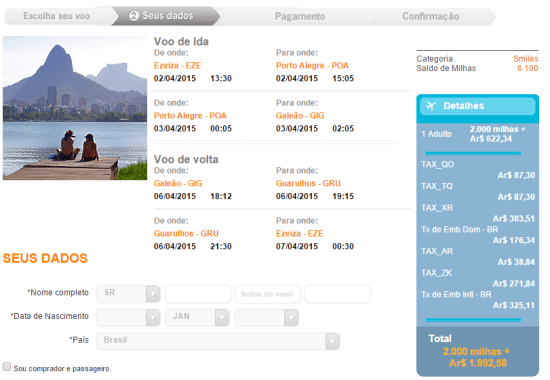Click the 'Smiles' category value

coord(525,59)
